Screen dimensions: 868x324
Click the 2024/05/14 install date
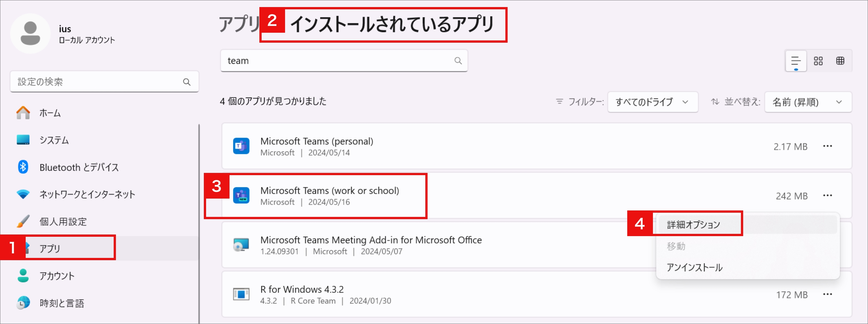(x=329, y=153)
